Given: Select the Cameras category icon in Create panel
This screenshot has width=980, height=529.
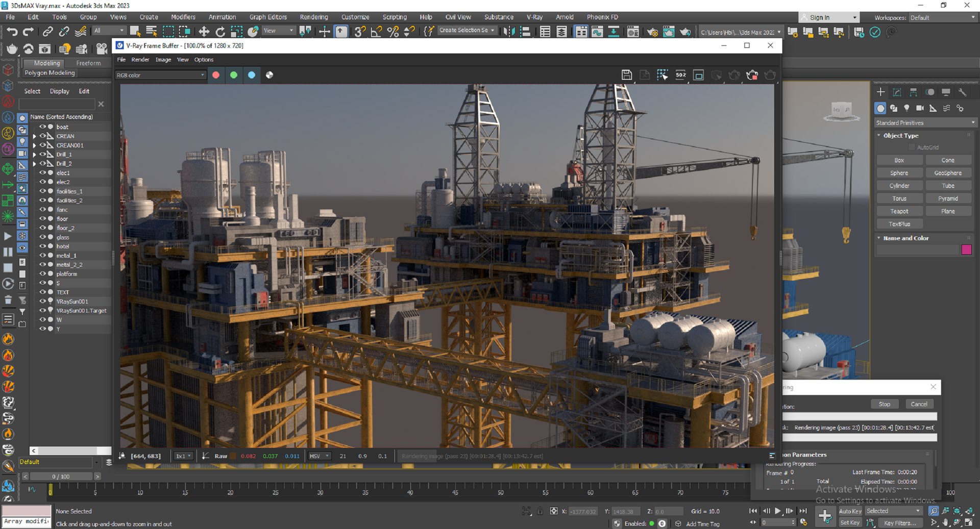Looking at the screenshot, I should coord(920,108).
